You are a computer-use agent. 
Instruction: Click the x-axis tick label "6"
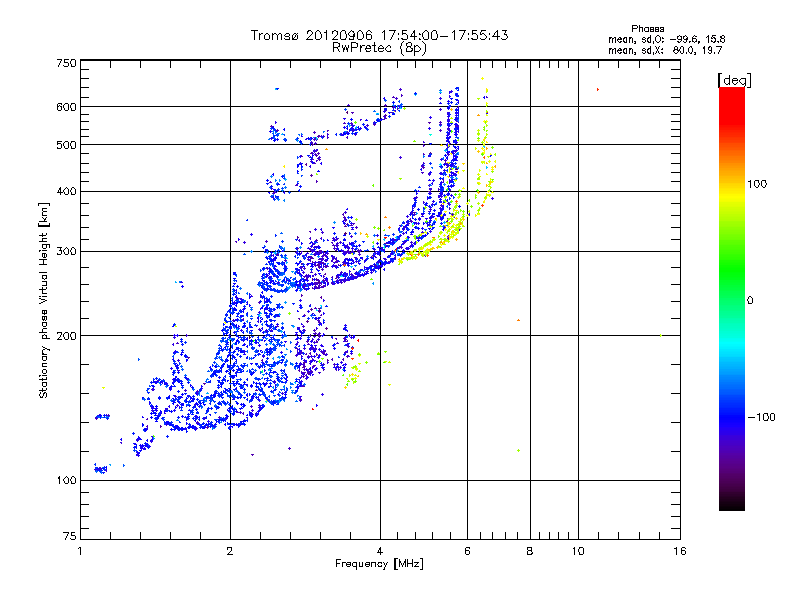point(467,551)
